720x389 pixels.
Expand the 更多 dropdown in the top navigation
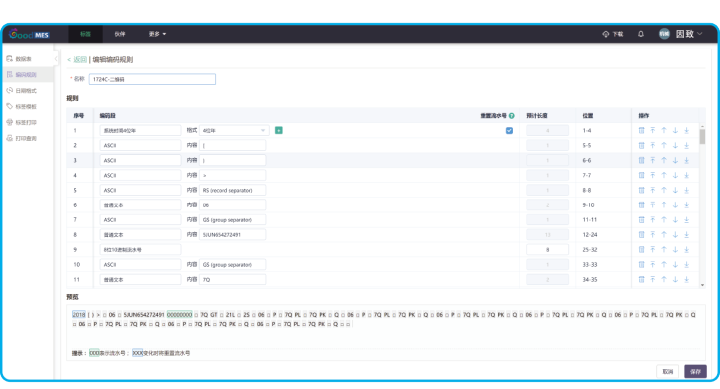coord(158,34)
